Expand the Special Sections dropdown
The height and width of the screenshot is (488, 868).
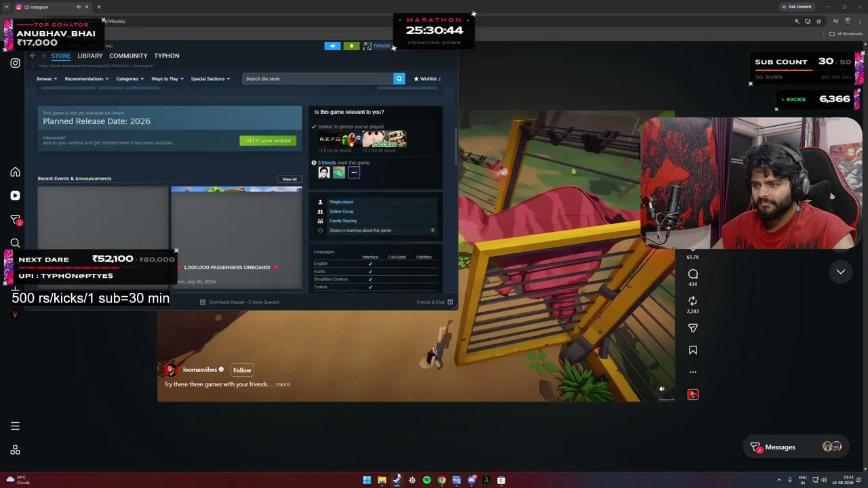[210, 79]
